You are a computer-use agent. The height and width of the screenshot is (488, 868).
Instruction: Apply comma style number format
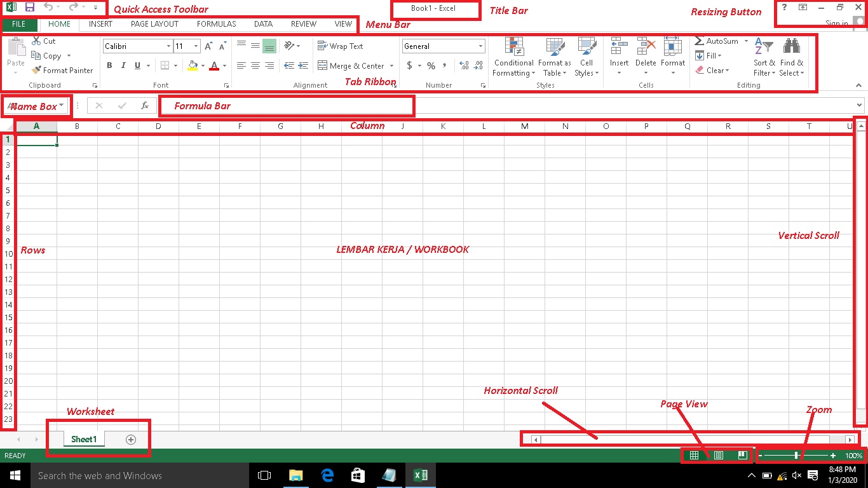point(445,65)
